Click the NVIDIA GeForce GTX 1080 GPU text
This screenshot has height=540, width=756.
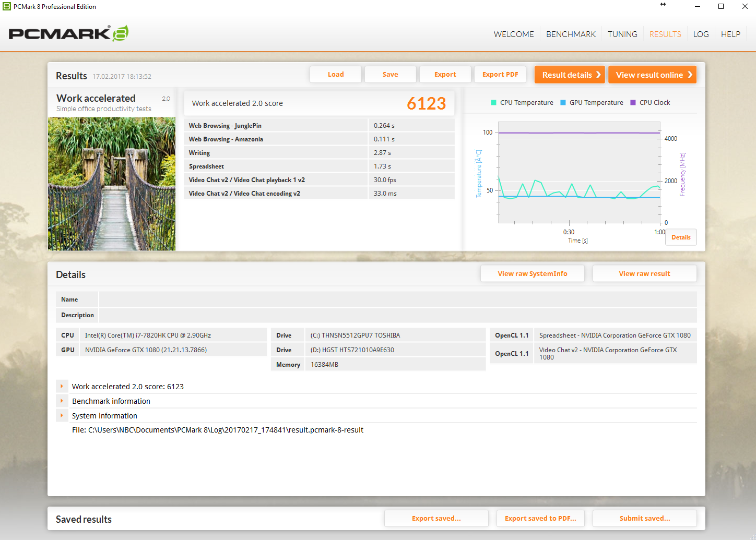146,350
